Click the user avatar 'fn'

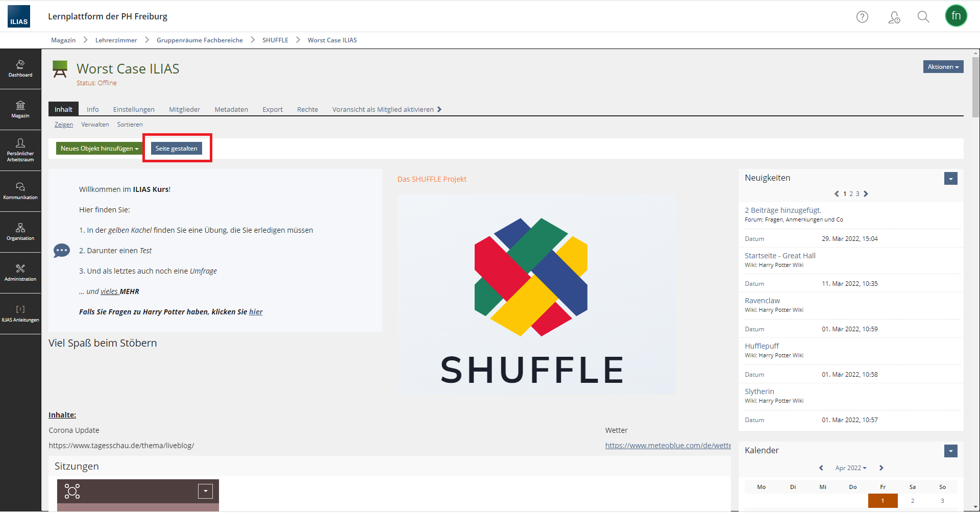pyautogui.click(x=955, y=16)
